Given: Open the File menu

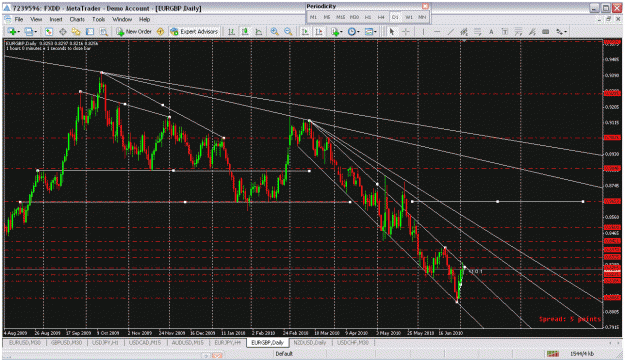Looking at the screenshot, I should (x=19, y=19).
